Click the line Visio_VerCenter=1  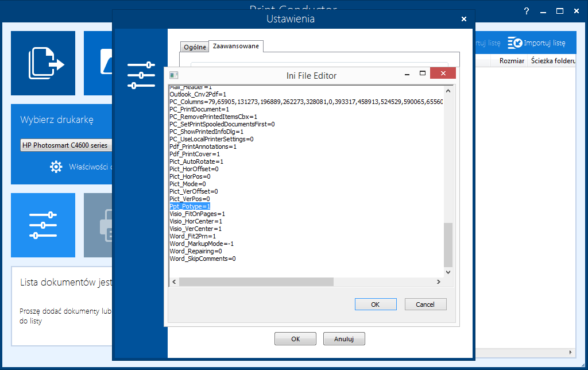pos(195,229)
